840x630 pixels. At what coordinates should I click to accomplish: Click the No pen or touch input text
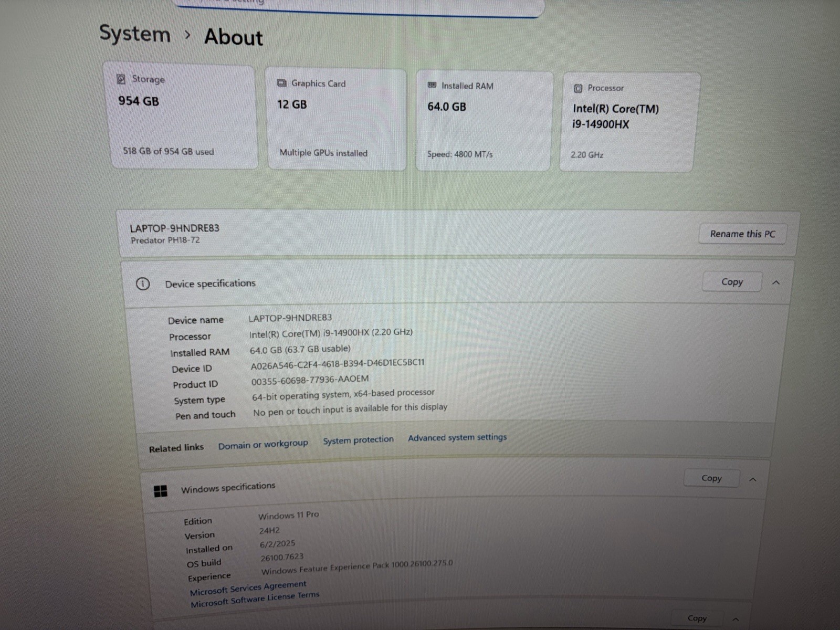(350, 409)
